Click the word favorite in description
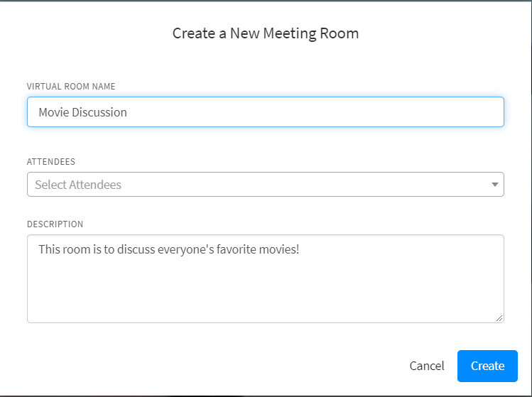 (236, 249)
